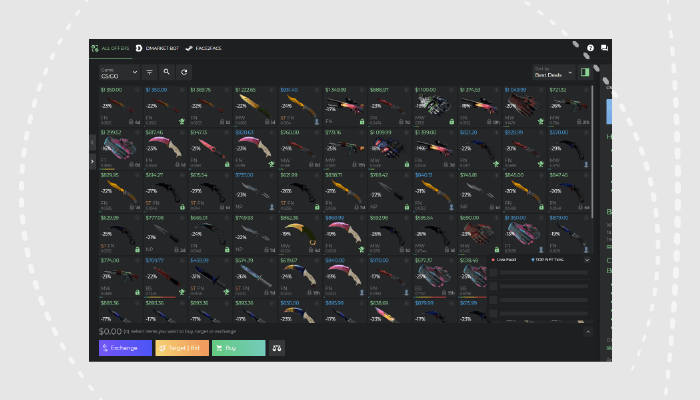Viewport: 700px width, 400px height.
Task: Click user icon on $931.40 card
Action: (317, 121)
